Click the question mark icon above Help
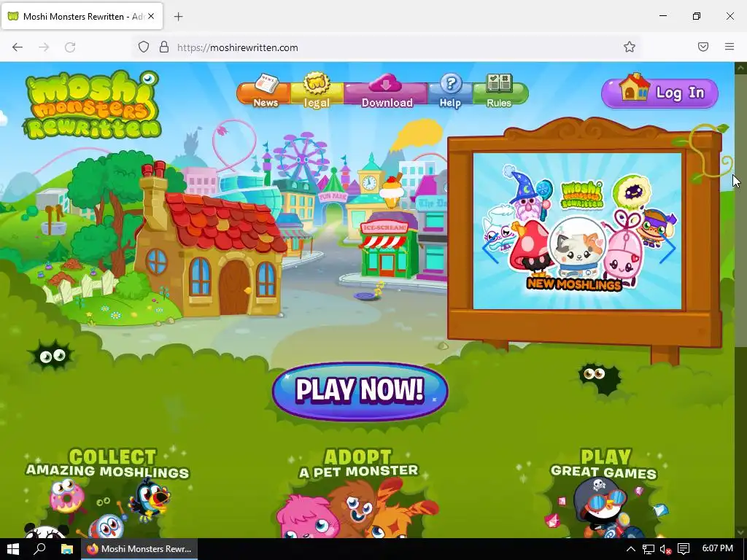Image resolution: width=747 pixels, height=560 pixels. click(x=450, y=83)
